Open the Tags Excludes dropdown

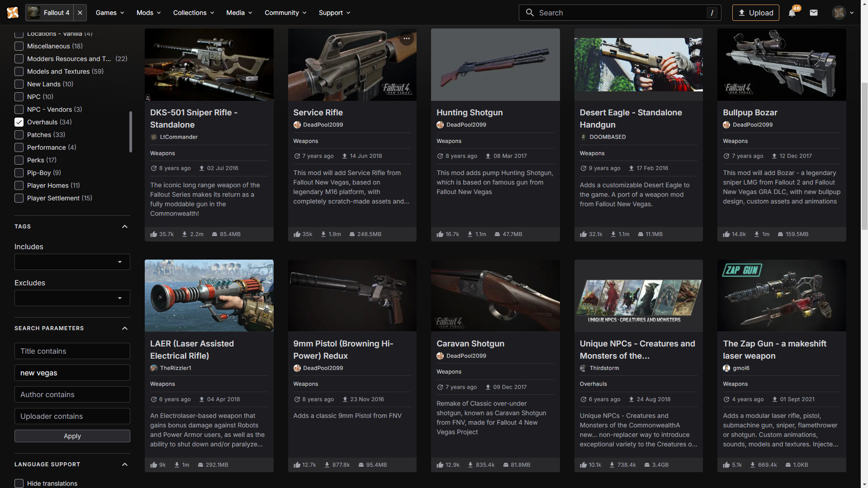[72, 298]
